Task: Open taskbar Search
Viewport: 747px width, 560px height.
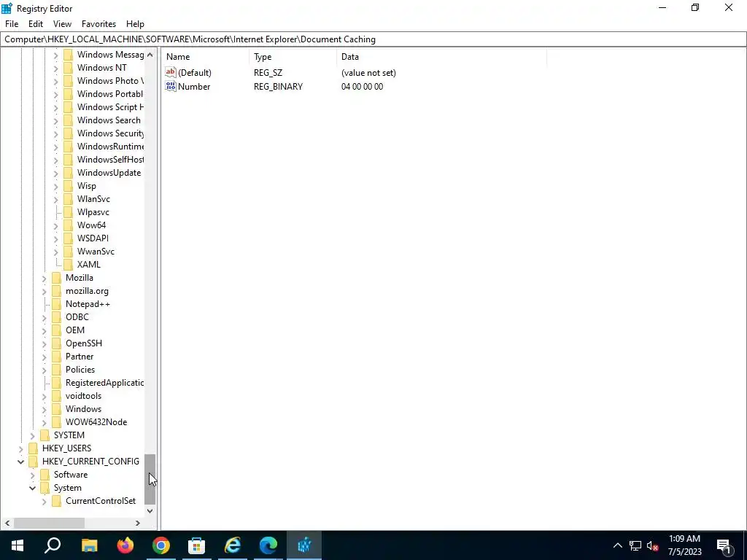Action: click(x=53, y=545)
